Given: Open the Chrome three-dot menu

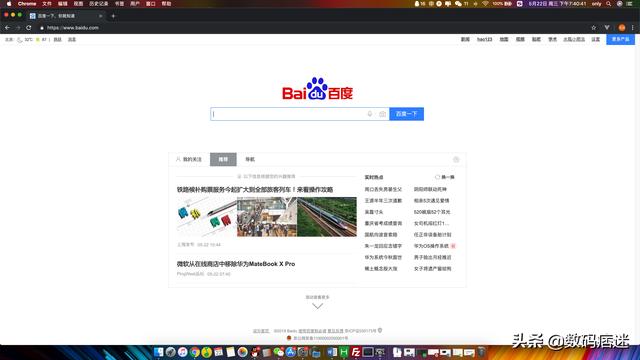Looking at the screenshot, I should click(x=633, y=28).
